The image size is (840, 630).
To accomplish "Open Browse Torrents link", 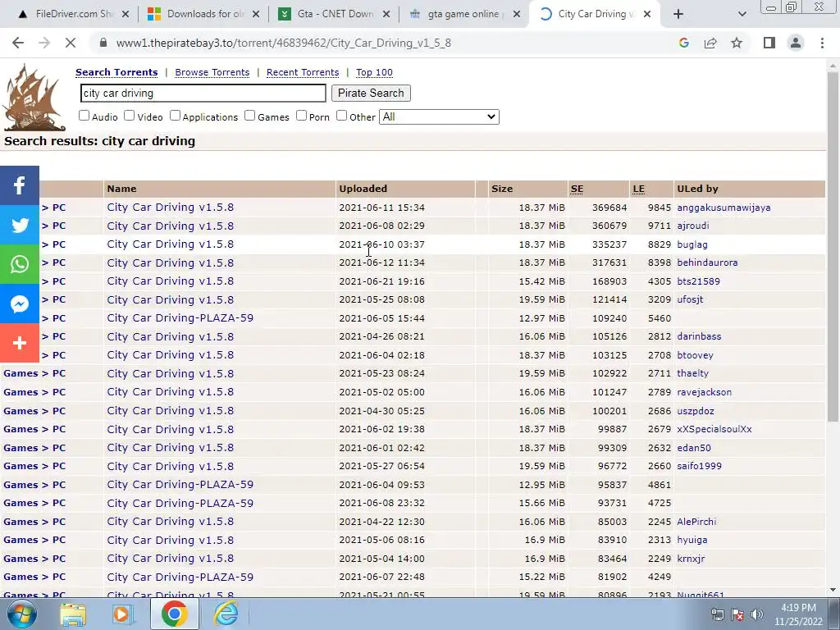I will pos(212,72).
